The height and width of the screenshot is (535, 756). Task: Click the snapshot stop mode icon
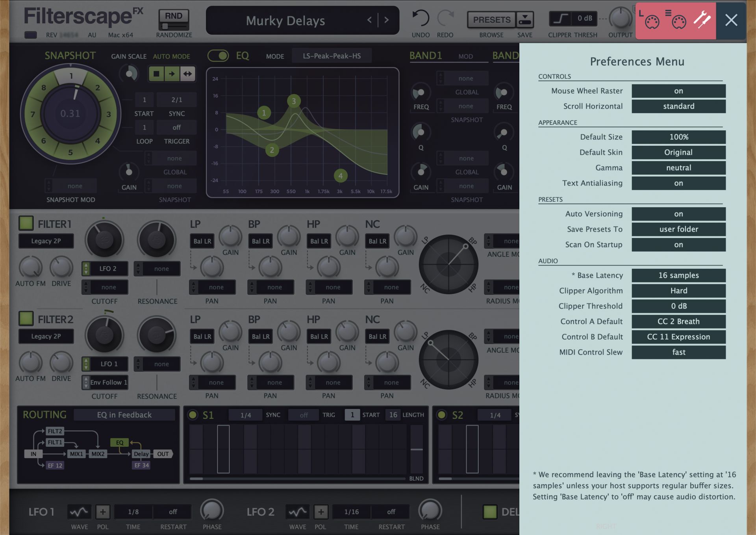pyautogui.click(x=156, y=74)
